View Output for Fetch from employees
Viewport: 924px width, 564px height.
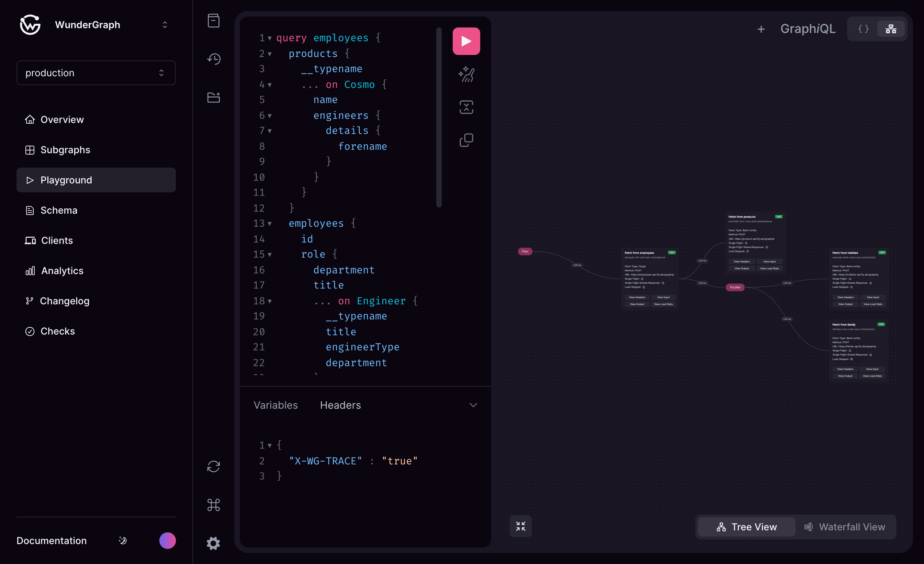tap(637, 304)
